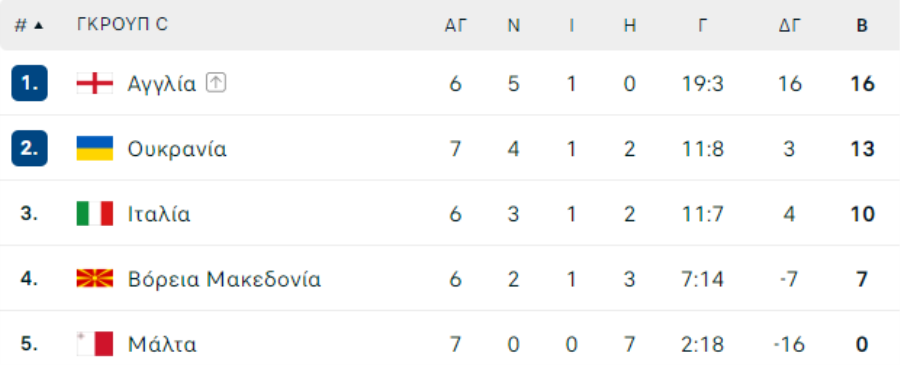The height and width of the screenshot is (365, 900).
Task: Sort table by Η column header
Action: click(630, 25)
